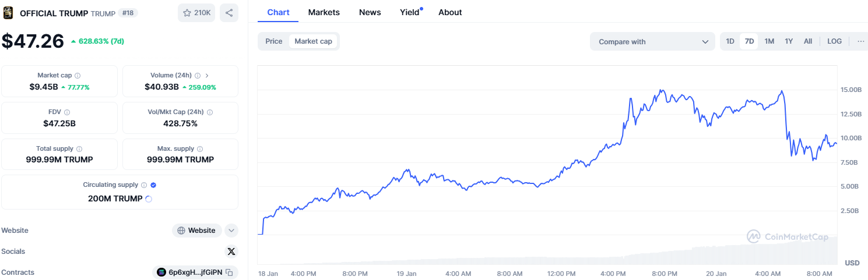Click the FDV info icon

click(67, 112)
